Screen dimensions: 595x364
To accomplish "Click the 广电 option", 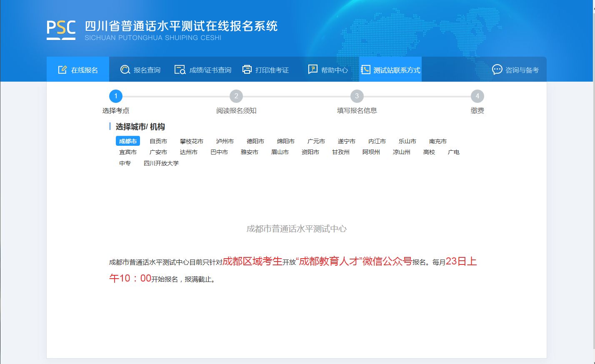I will pyautogui.click(x=454, y=152).
